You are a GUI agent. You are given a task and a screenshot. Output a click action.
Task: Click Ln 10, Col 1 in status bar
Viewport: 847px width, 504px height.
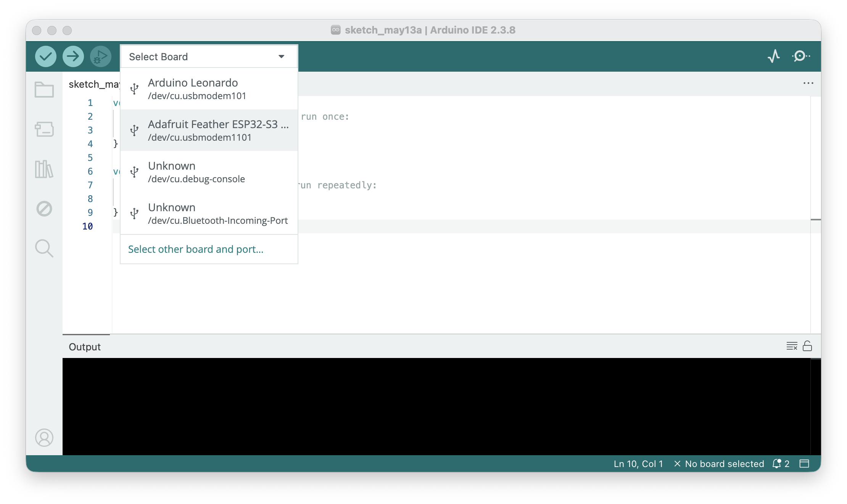pyautogui.click(x=638, y=464)
